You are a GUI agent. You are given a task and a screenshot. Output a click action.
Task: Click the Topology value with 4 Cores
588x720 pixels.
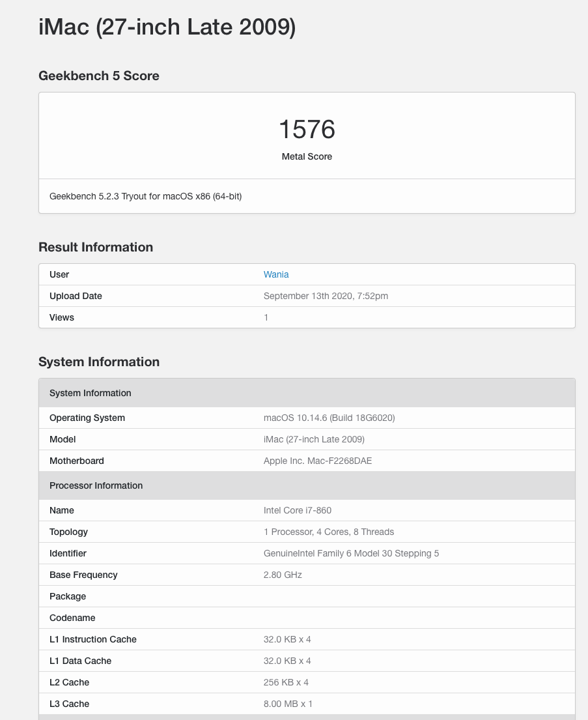(329, 532)
